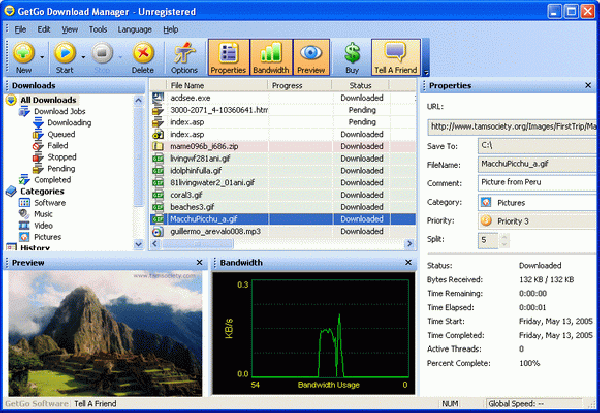Image resolution: width=600 pixels, height=413 pixels.
Task: Open the Language menu
Action: pyautogui.click(x=134, y=29)
